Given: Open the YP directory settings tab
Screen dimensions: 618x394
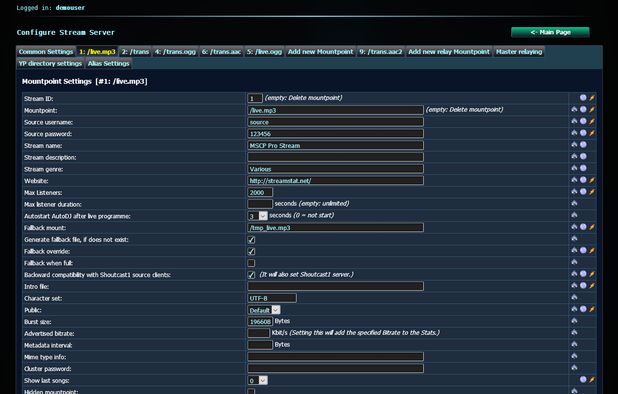Looking at the screenshot, I should [50, 63].
